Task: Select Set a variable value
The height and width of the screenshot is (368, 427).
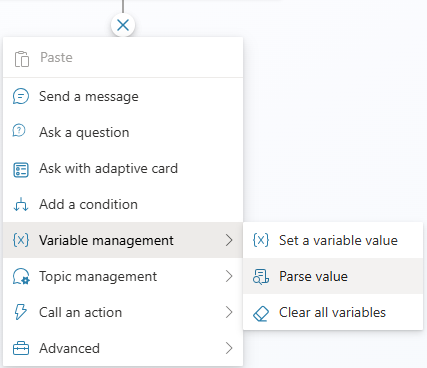Action: [333, 240]
